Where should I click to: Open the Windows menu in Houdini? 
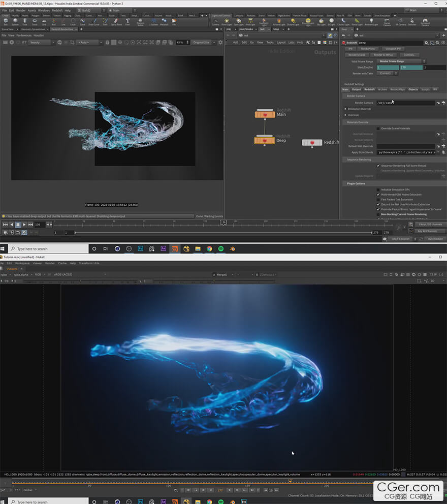click(x=44, y=10)
